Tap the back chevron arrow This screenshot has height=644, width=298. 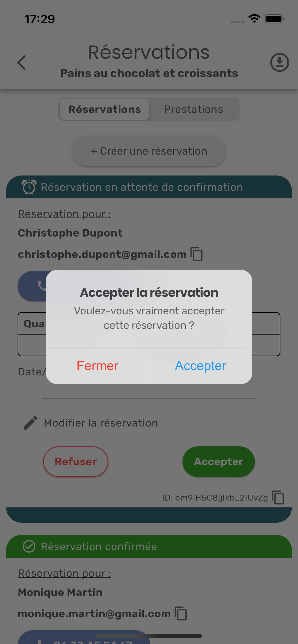[22, 63]
